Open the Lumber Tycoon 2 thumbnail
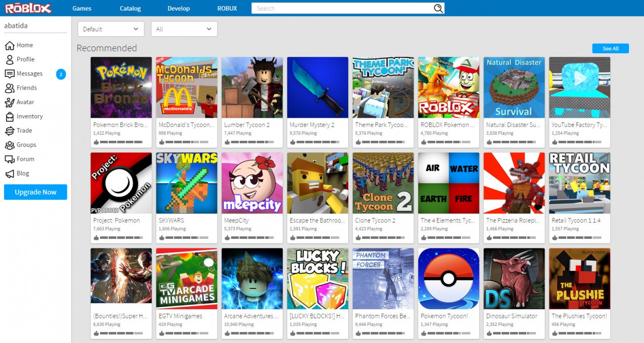Viewport: 644px width, 343px height. (252, 88)
